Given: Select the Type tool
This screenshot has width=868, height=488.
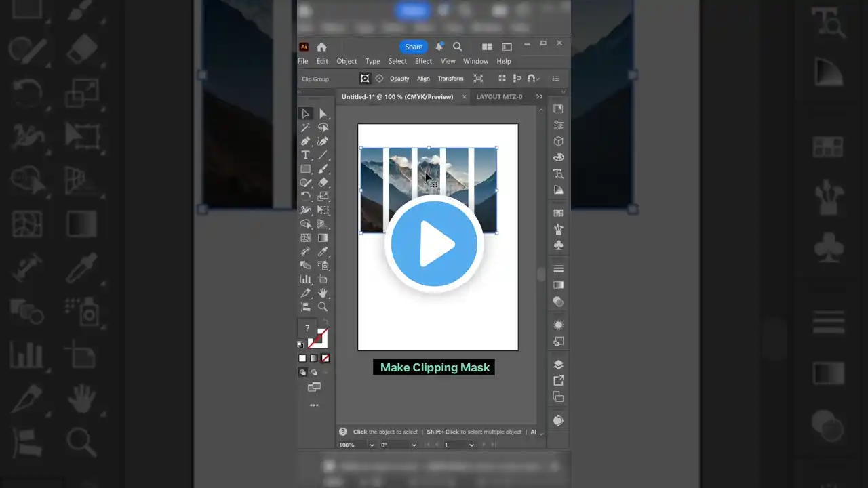Looking at the screenshot, I should pos(305,155).
